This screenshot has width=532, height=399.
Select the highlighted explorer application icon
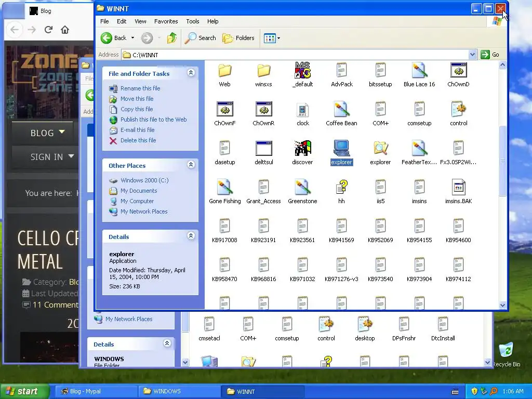pyautogui.click(x=342, y=153)
